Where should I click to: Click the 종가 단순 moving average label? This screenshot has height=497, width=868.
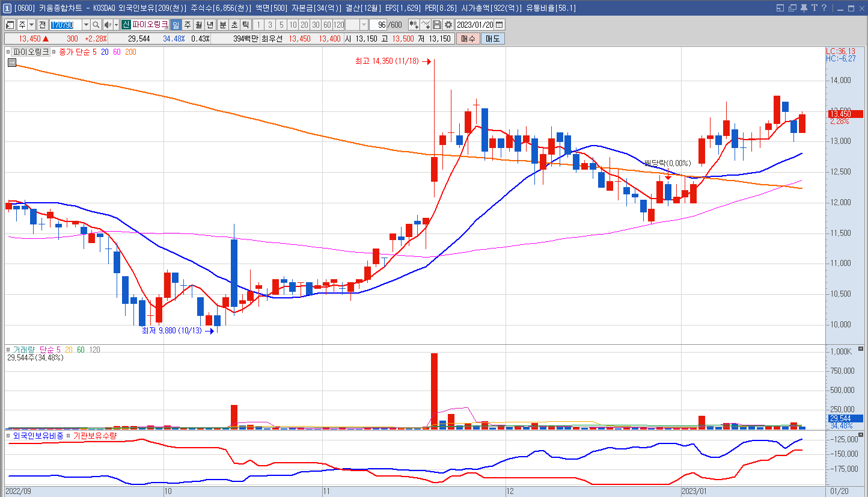click(x=74, y=52)
